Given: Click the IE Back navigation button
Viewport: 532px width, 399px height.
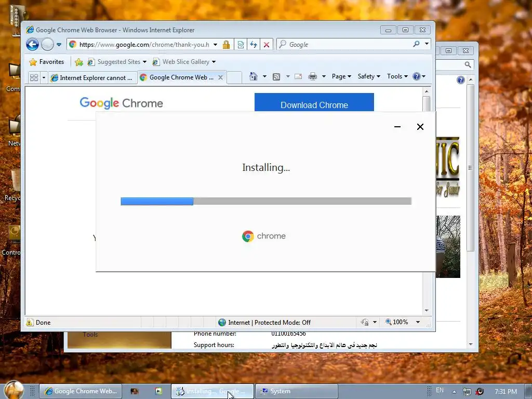Looking at the screenshot, I should click(33, 45).
